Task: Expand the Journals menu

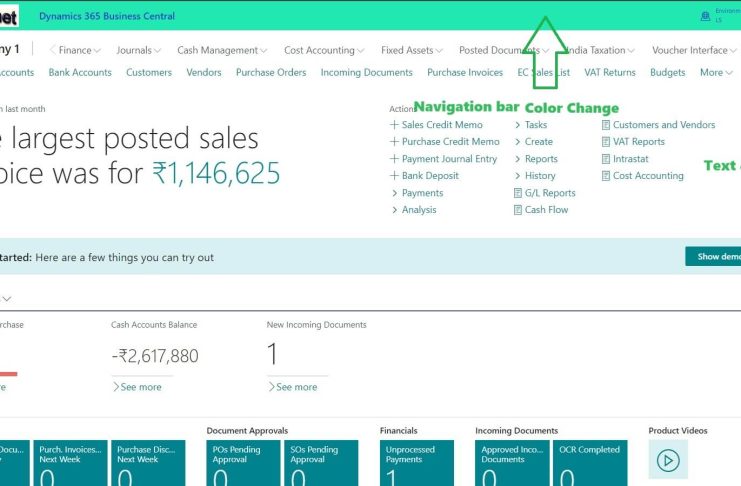Action: 138,50
